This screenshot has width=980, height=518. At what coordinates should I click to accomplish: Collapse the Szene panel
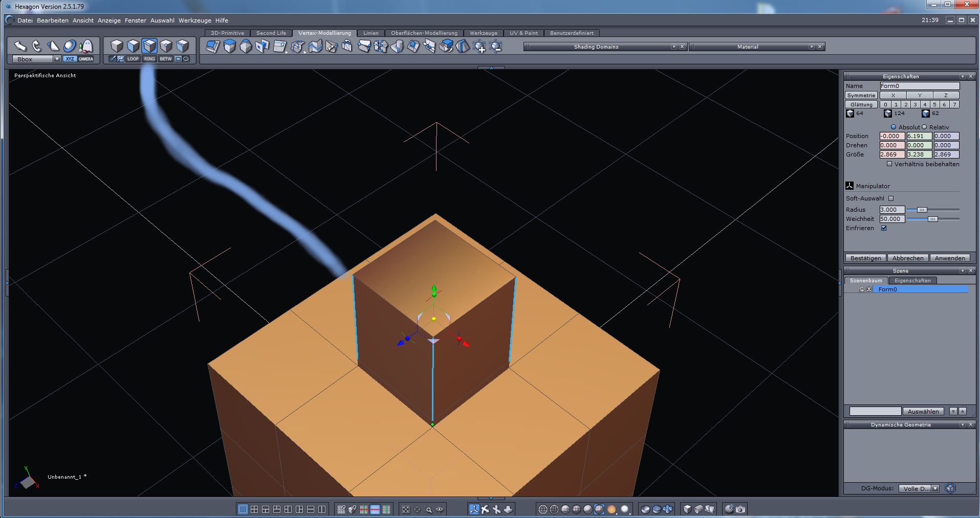click(x=963, y=271)
